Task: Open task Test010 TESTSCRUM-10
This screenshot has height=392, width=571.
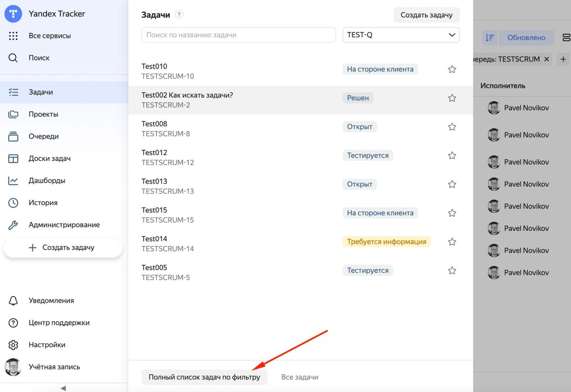Action: 300,71
